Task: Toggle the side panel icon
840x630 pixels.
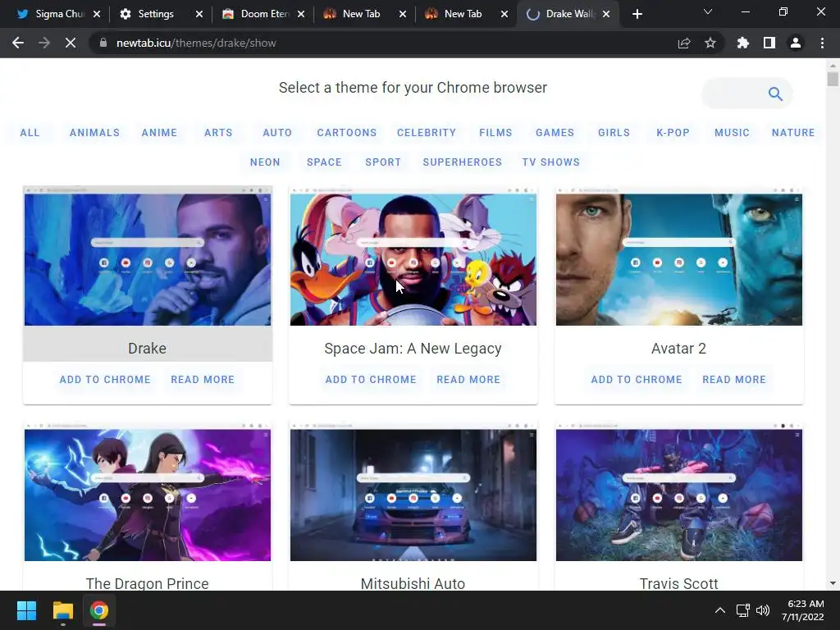Action: (769, 43)
